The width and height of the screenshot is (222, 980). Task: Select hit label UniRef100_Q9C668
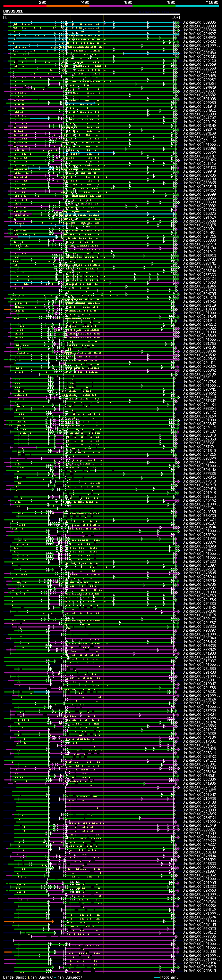pos(199,68)
